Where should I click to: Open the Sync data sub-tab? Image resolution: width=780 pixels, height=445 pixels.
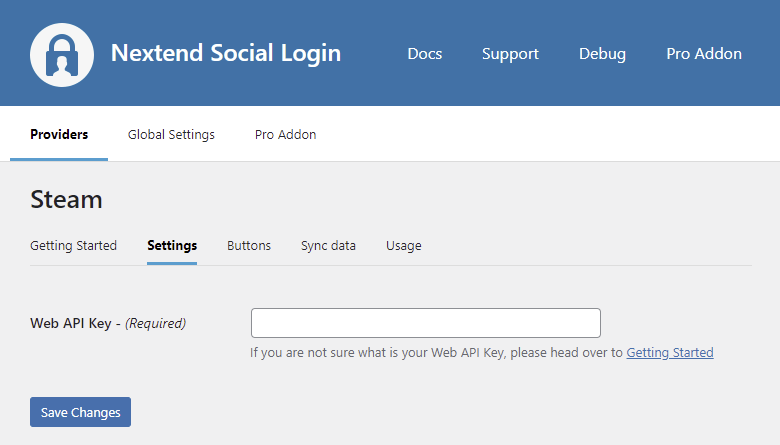(328, 245)
